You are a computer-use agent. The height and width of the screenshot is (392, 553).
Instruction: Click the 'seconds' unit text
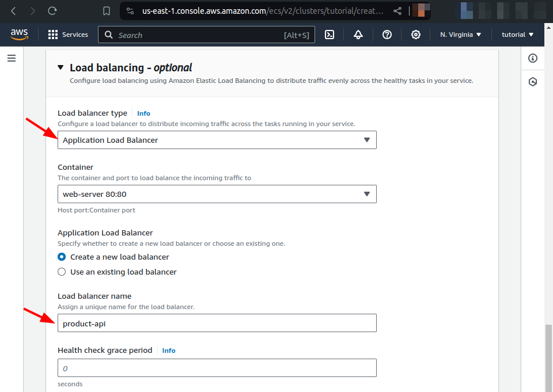(x=70, y=384)
